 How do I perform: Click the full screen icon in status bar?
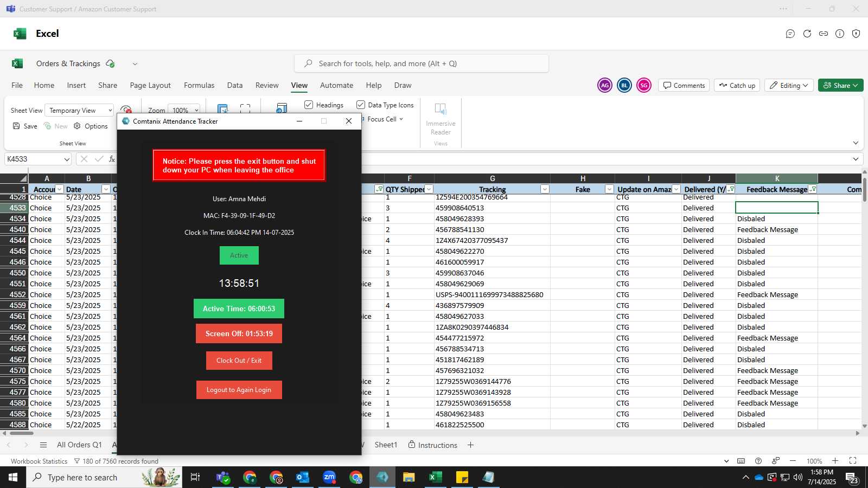point(853,461)
